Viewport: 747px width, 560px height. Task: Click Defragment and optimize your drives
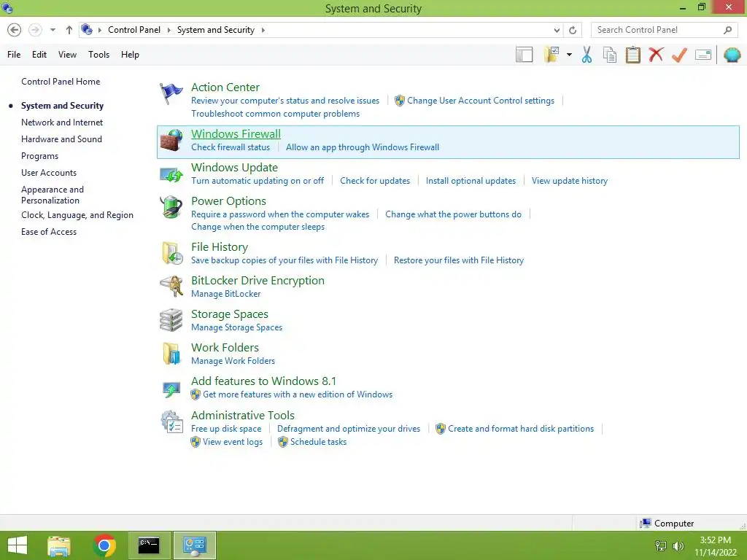tap(349, 429)
